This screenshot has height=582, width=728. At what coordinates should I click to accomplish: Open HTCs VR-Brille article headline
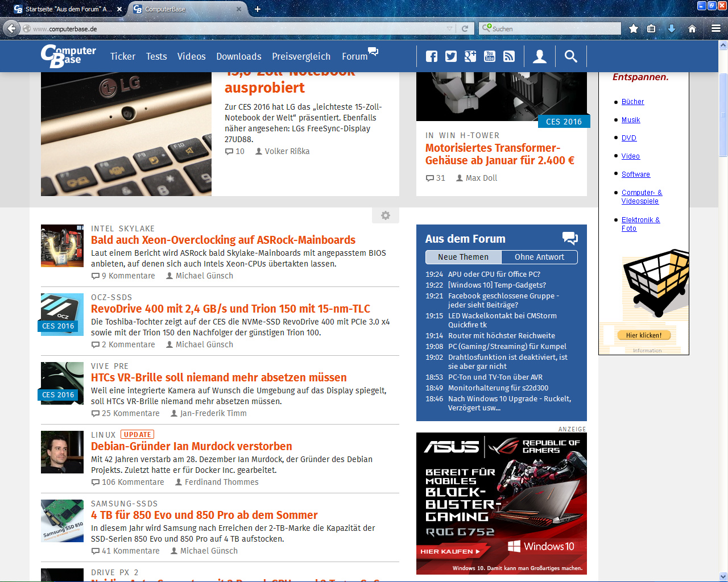(x=219, y=377)
